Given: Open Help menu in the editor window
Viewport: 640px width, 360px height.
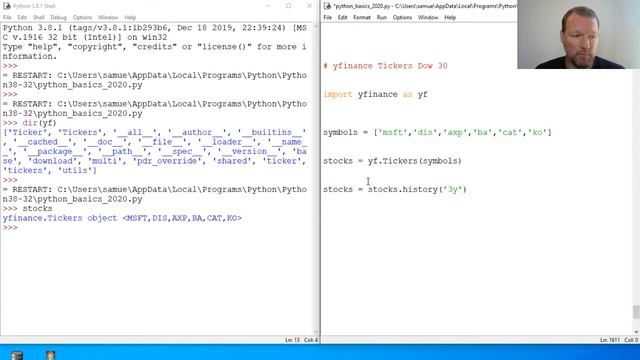Looking at the screenshot, I should [x=450, y=18].
